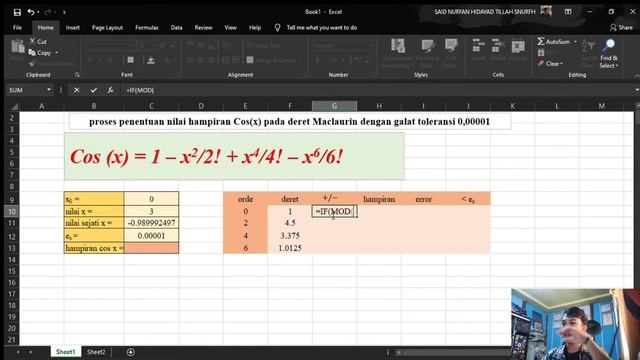Open the Paste clipboard icon
The image size is (640, 360).
[x=18, y=47]
